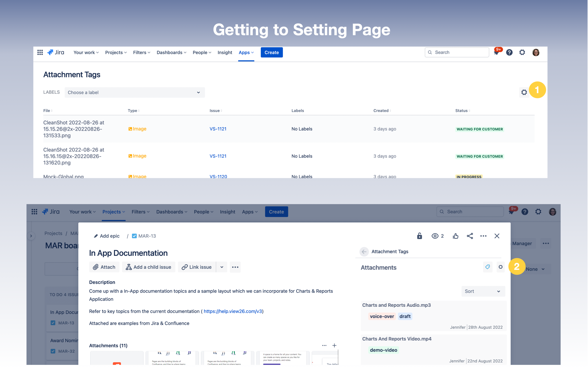Screen dimensions: 588x369
Task: Click the top Search input field
Action: pos(457,52)
